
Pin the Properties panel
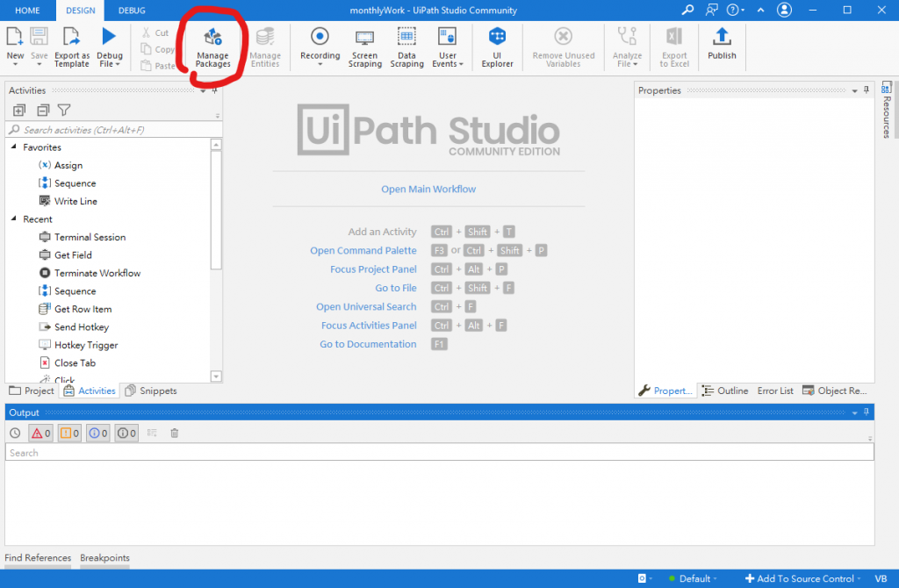[x=867, y=90]
